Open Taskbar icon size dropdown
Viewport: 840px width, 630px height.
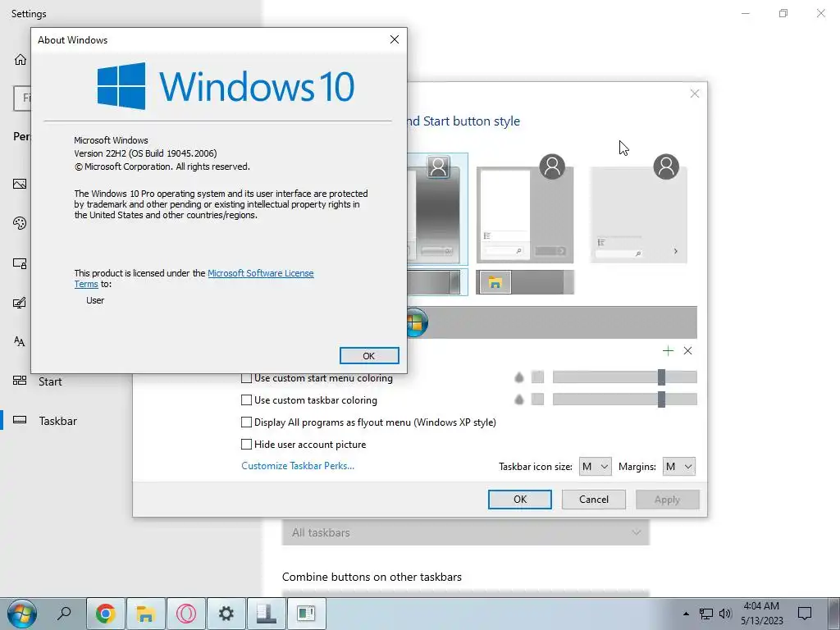click(x=596, y=467)
